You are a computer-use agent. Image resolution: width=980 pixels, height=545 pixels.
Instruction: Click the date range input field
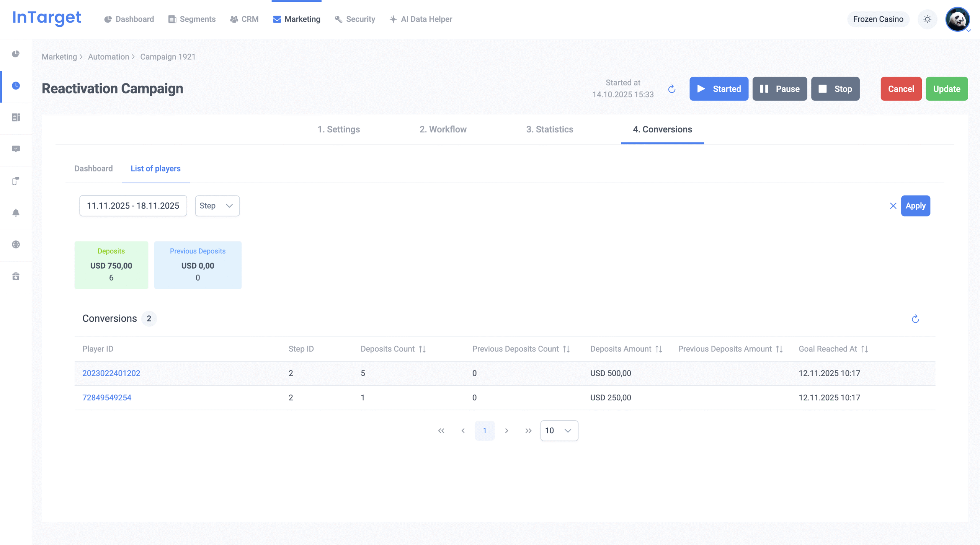[x=133, y=206]
